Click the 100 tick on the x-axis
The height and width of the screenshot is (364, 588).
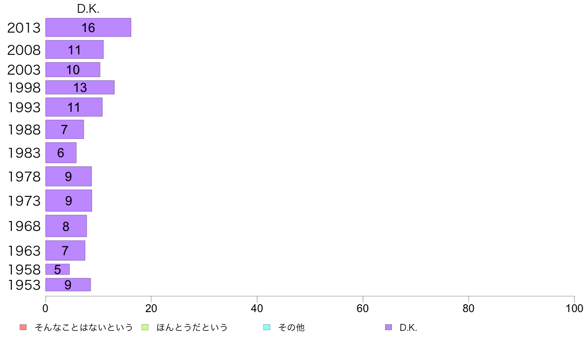[x=574, y=309]
